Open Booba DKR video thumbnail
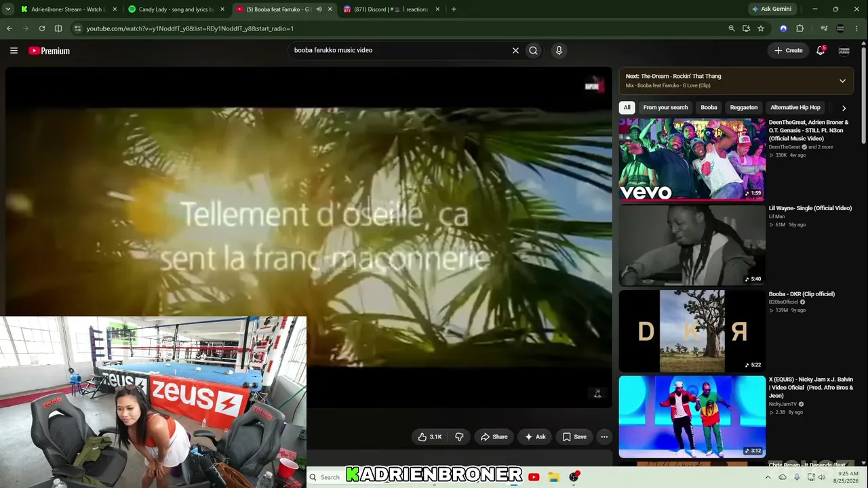The width and height of the screenshot is (868, 488). 692,331
